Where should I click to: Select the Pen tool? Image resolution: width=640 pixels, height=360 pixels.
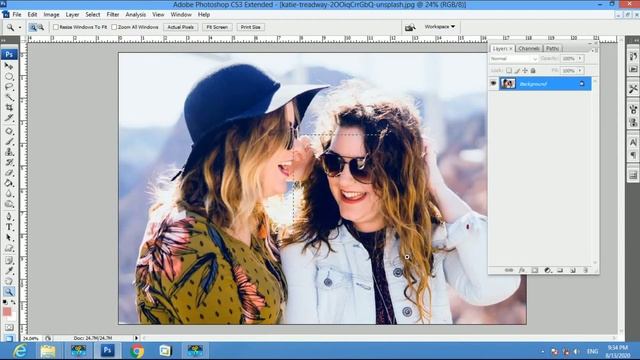click(x=9, y=217)
